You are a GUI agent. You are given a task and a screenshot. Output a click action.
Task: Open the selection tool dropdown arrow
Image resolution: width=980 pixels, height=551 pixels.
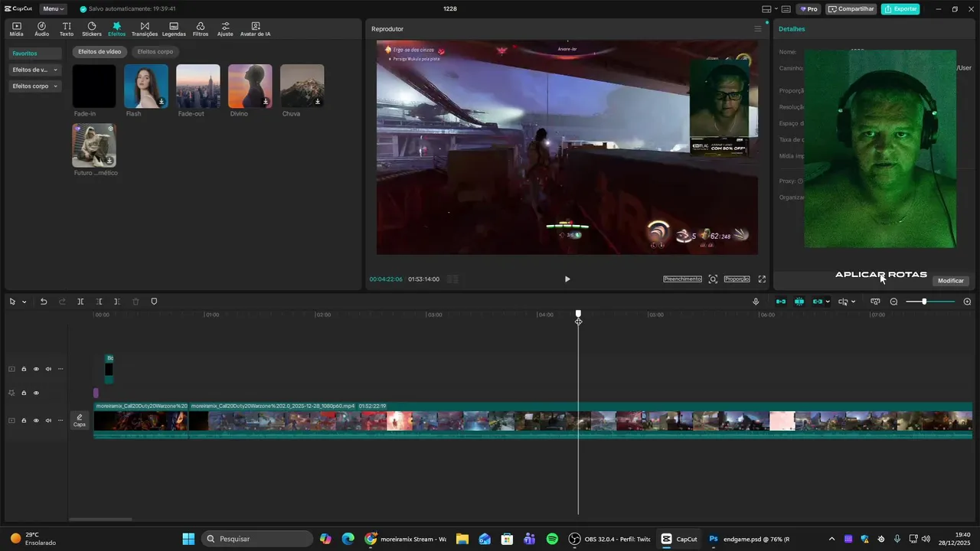click(24, 302)
